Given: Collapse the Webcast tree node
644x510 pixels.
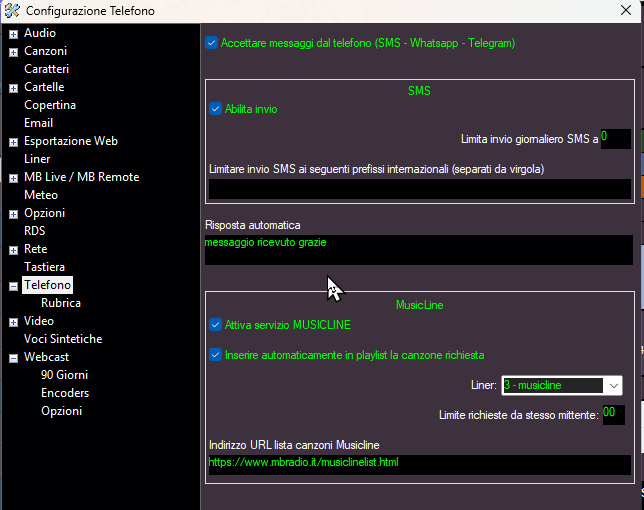Looking at the screenshot, I should [x=13, y=357].
